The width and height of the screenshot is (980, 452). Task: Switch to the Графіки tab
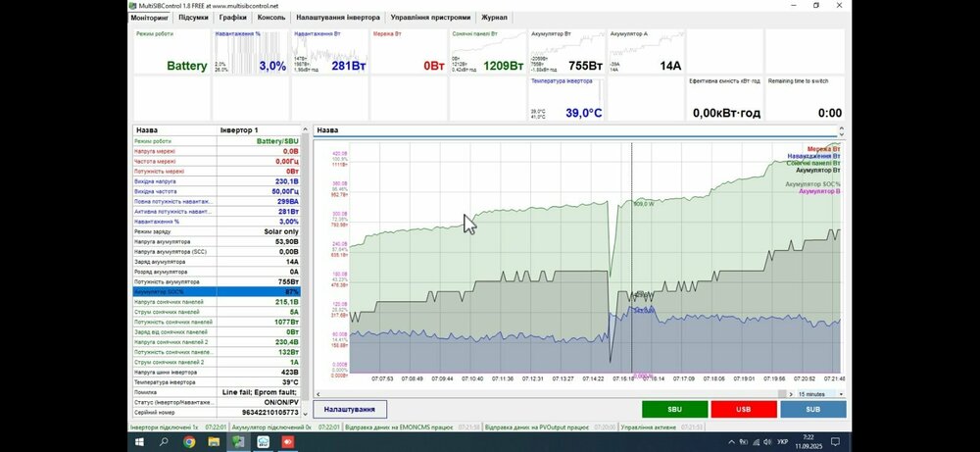232,18
